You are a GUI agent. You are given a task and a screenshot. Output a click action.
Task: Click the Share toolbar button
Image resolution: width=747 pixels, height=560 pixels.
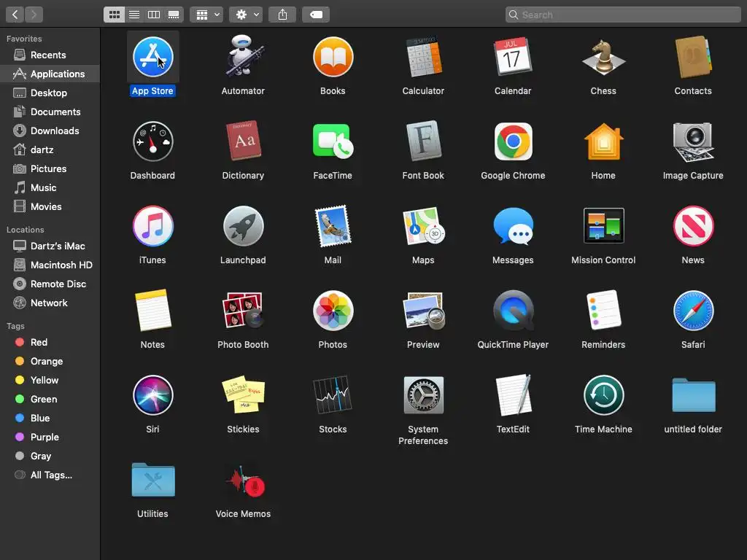click(x=282, y=15)
